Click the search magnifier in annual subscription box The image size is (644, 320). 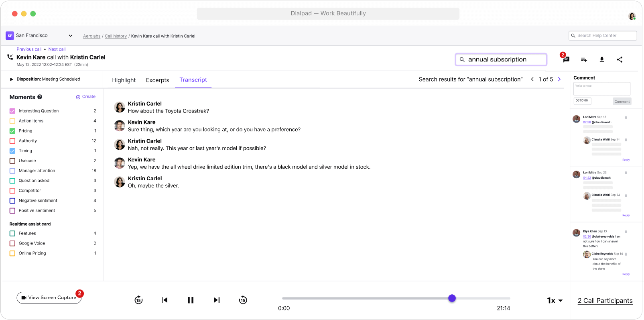[x=462, y=59]
